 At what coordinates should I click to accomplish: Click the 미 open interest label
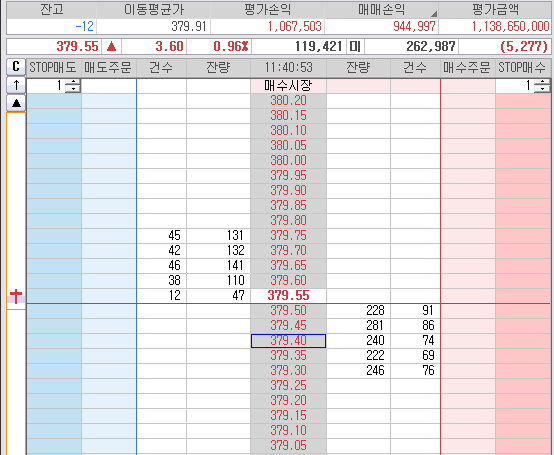point(355,47)
